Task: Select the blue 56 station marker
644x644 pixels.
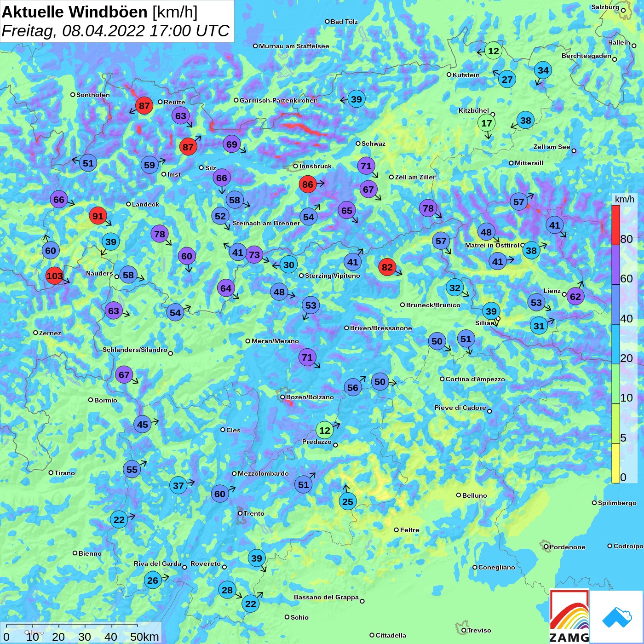Action: (353, 387)
